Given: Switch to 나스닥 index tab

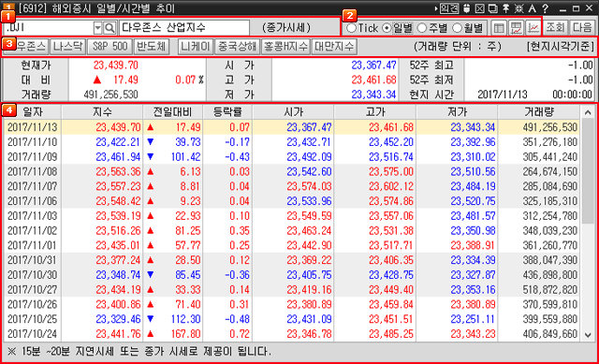Looking at the screenshot, I should [x=68, y=46].
